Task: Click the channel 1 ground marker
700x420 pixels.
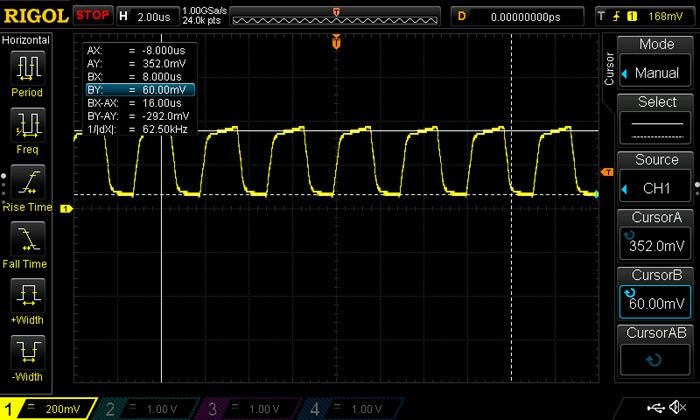Action: 66,208
